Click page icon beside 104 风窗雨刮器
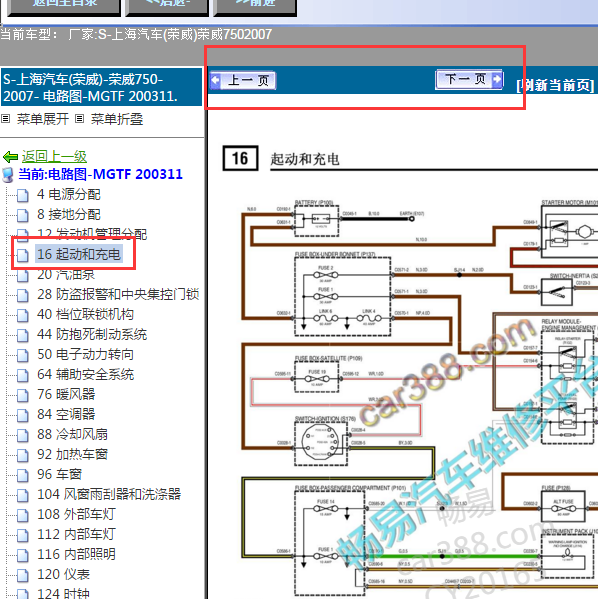 coord(23,495)
